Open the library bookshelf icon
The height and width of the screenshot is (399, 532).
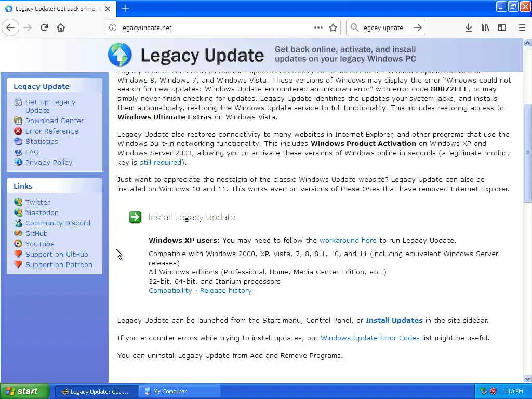click(x=485, y=28)
